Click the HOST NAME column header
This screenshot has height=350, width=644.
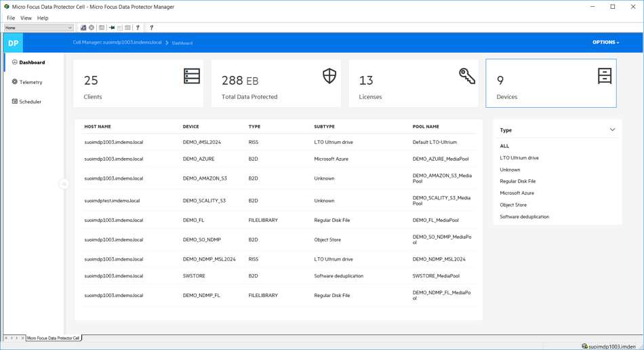pos(98,127)
